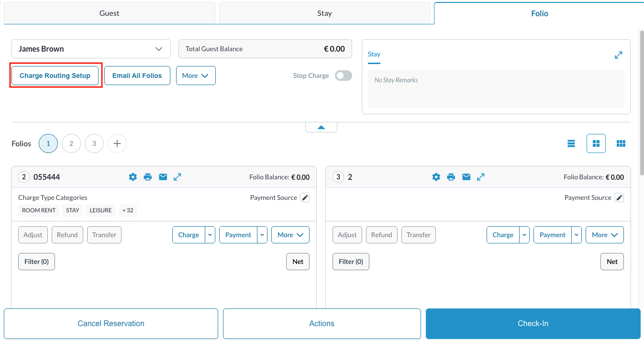Screen dimensions: 644x340
Task: Click Check-In for the reservation
Action: pos(533,323)
